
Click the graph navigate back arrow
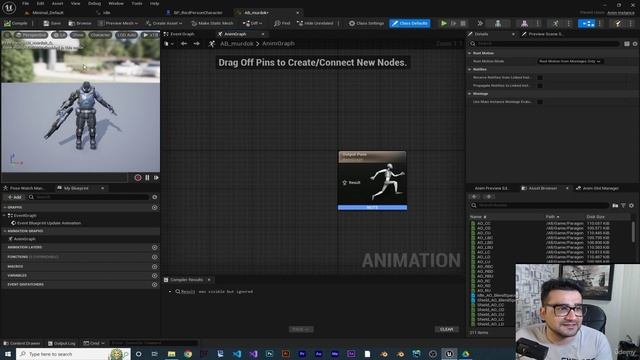point(184,43)
